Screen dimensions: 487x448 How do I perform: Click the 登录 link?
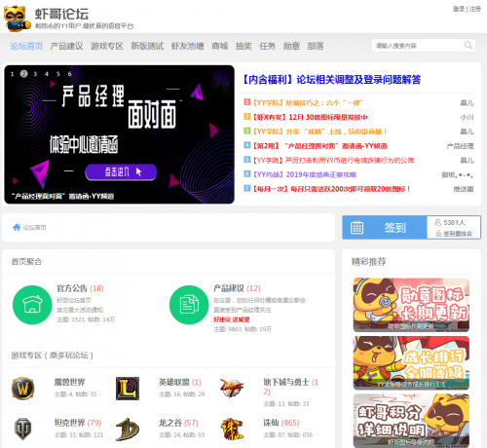[459, 9]
